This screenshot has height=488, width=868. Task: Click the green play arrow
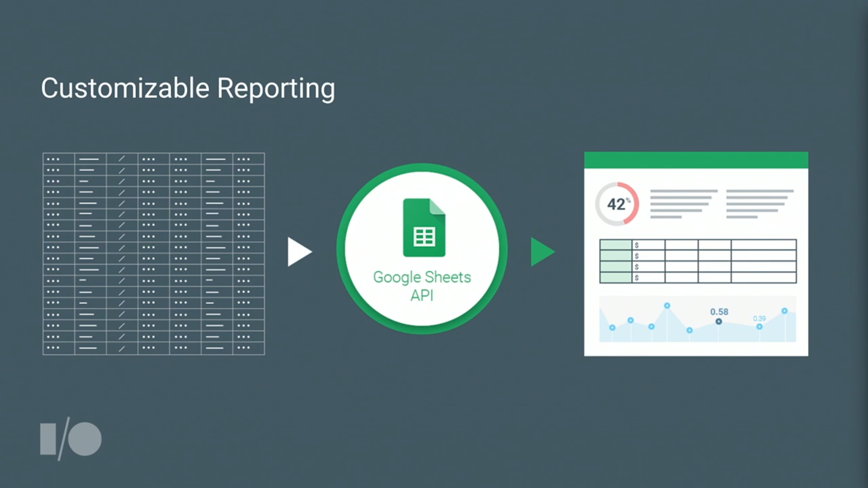tap(542, 252)
